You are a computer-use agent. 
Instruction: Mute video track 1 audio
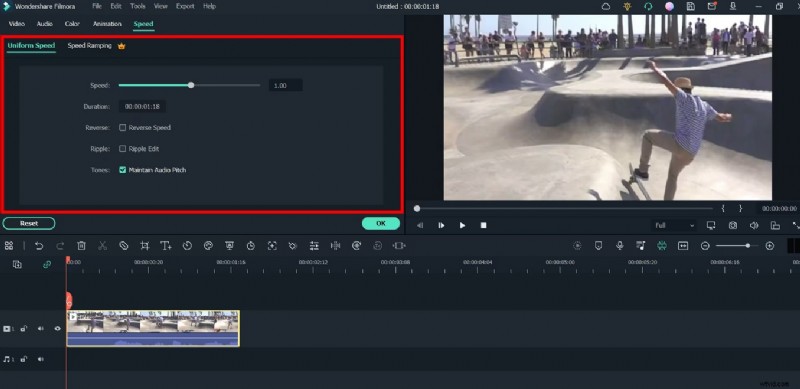click(x=40, y=329)
